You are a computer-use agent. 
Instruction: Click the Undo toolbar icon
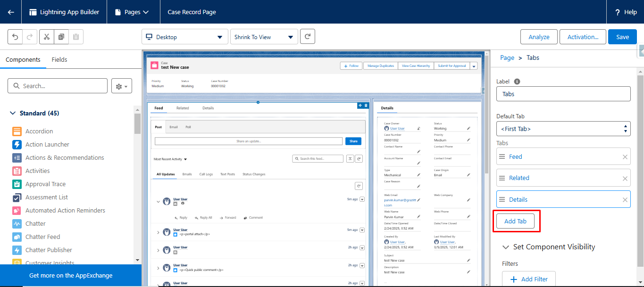15,37
